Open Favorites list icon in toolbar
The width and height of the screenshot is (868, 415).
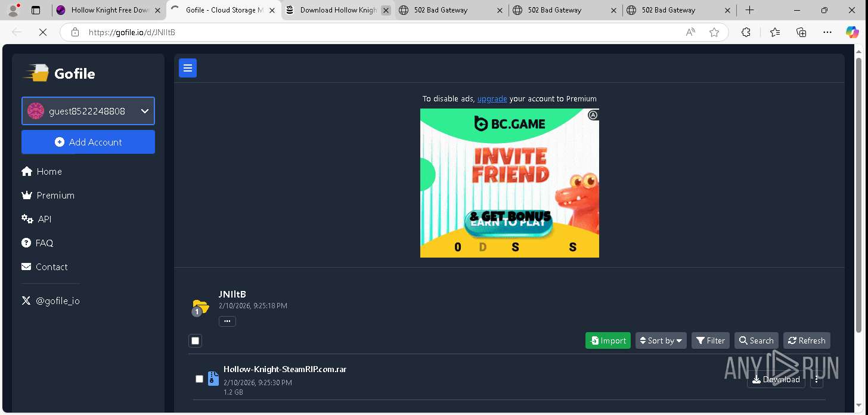tap(774, 32)
